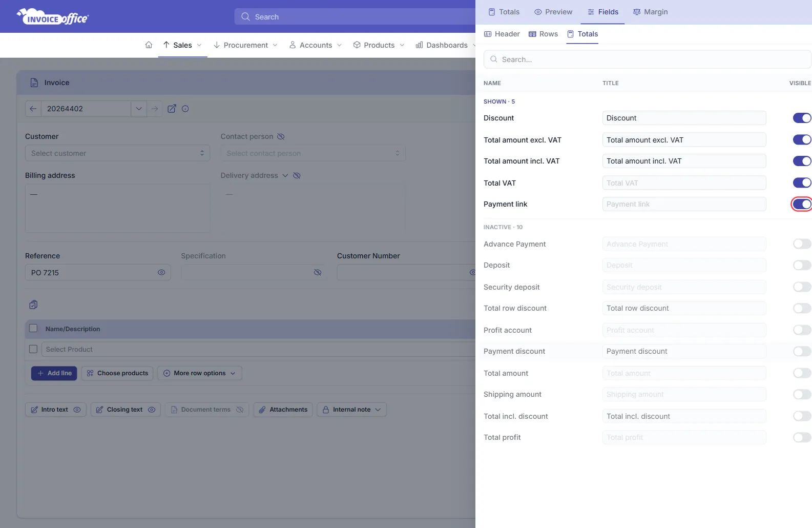Open More row options dropdown

pyautogui.click(x=200, y=373)
